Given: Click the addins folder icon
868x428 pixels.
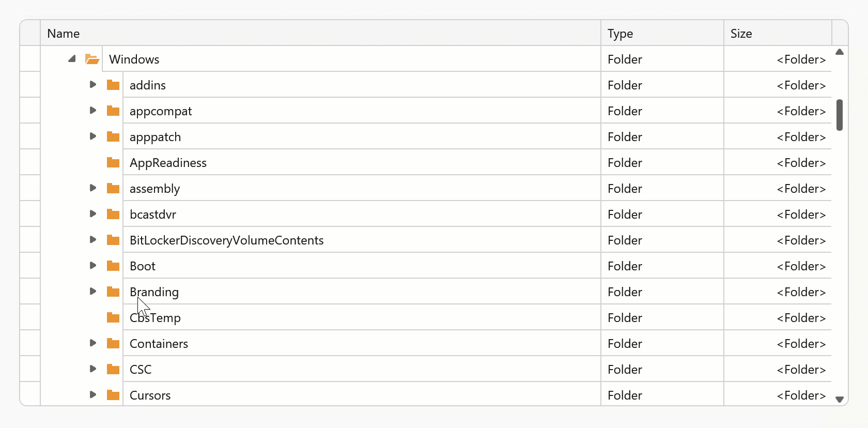Looking at the screenshot, I should [113, 84].
